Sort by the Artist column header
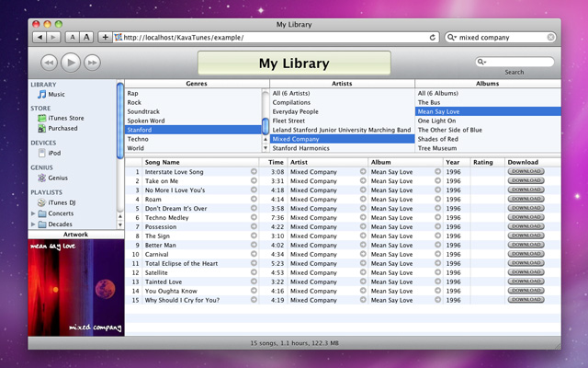This screenshot has height=368, width=588. tap(327, 162)
